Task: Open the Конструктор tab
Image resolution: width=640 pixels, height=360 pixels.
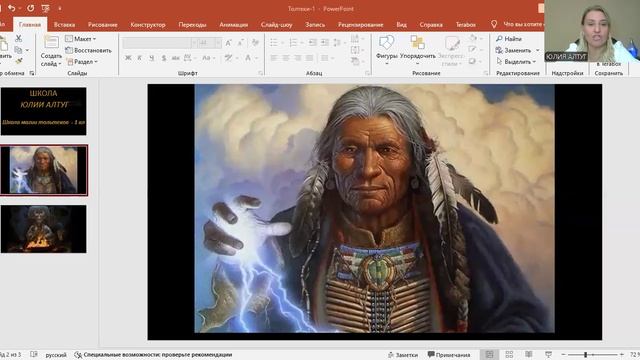Action: point(148,25)
